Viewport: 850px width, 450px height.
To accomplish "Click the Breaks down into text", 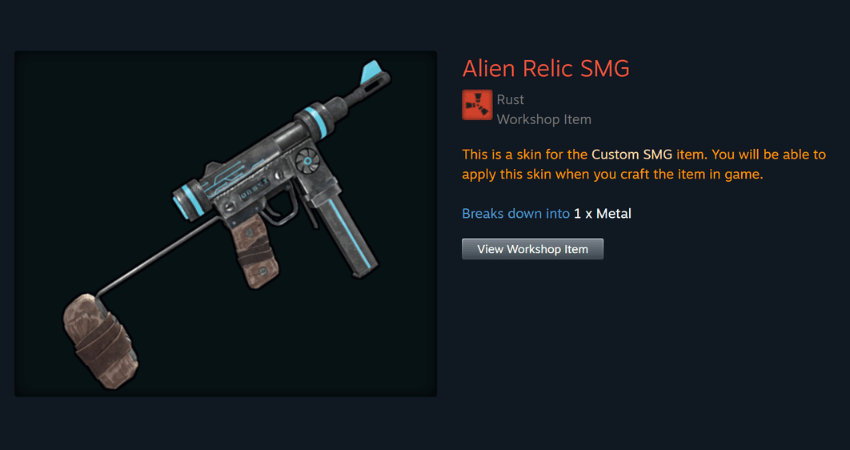I will click(516, 214).
